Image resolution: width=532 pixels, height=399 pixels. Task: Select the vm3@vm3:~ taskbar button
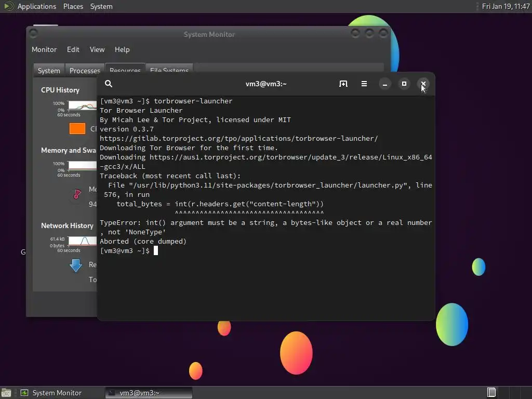pos(149,393)
